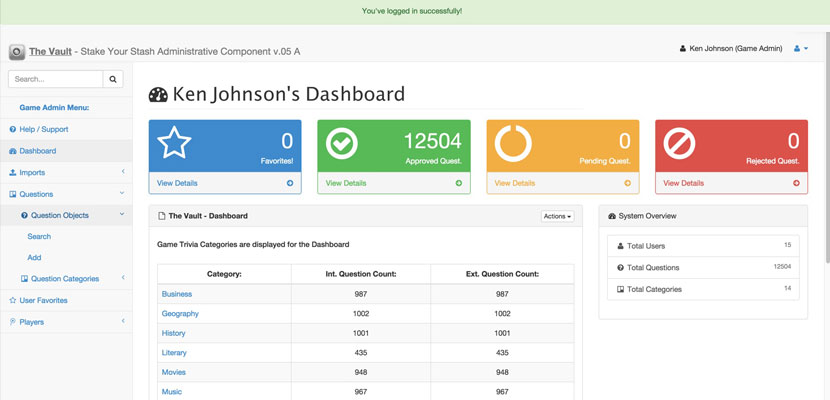
Task: Collapse the Questions submenu chevron
Action: pos(122,194)
